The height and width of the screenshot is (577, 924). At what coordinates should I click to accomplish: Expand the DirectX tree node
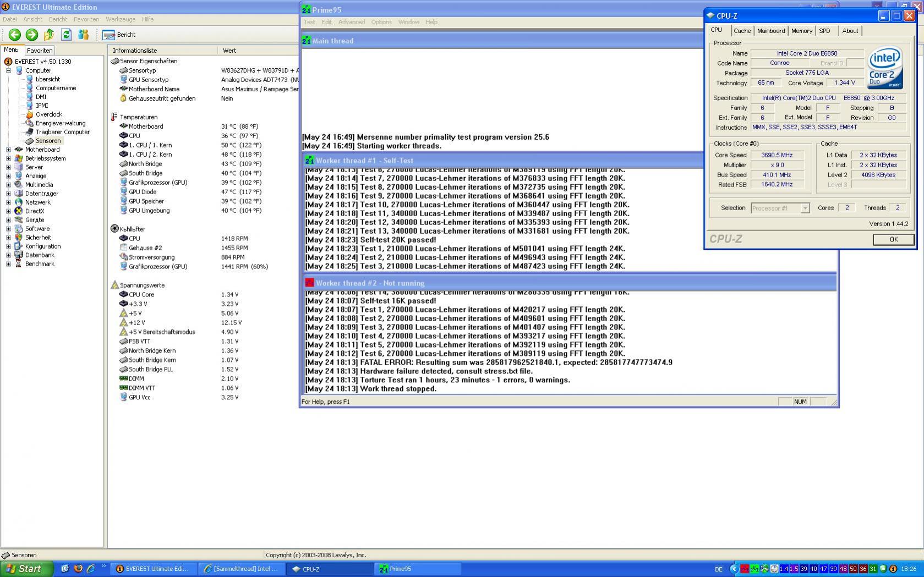click(8, 211)
